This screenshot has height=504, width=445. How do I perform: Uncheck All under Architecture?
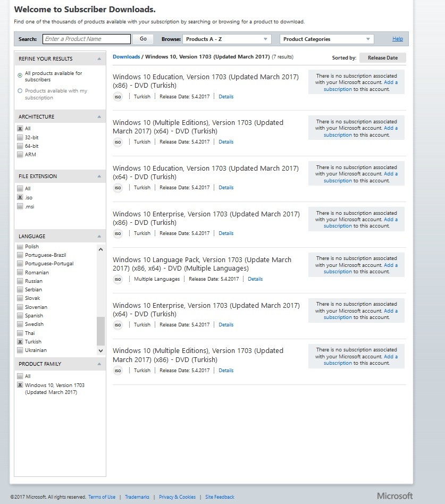tap(20, 129)
